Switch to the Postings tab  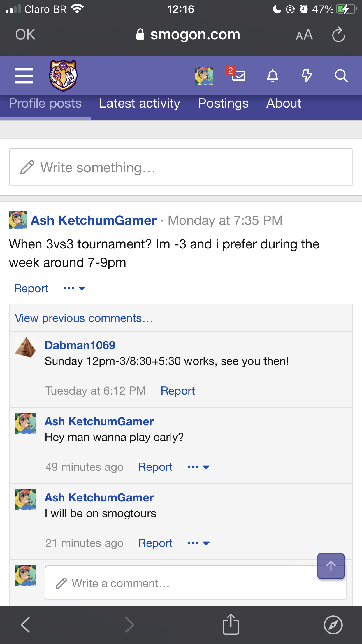223,104
